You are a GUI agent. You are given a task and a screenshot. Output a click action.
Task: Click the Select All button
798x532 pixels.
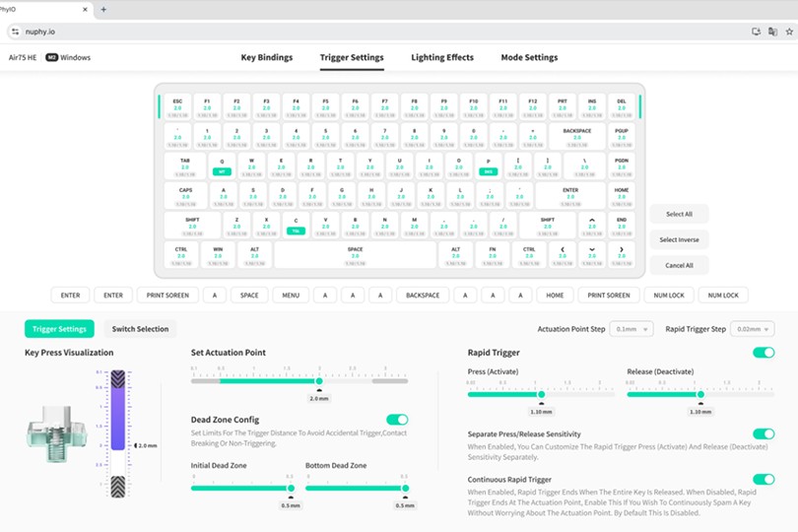(679, 214)
